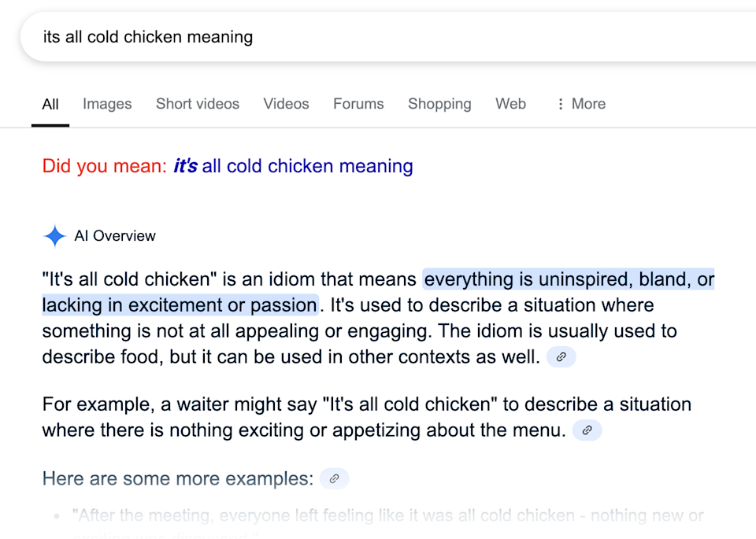Image resolution: width=756 pixels, height=539 pixels.
Task: Click the three-dot icon next to More
Action: [x=559, y=104]
